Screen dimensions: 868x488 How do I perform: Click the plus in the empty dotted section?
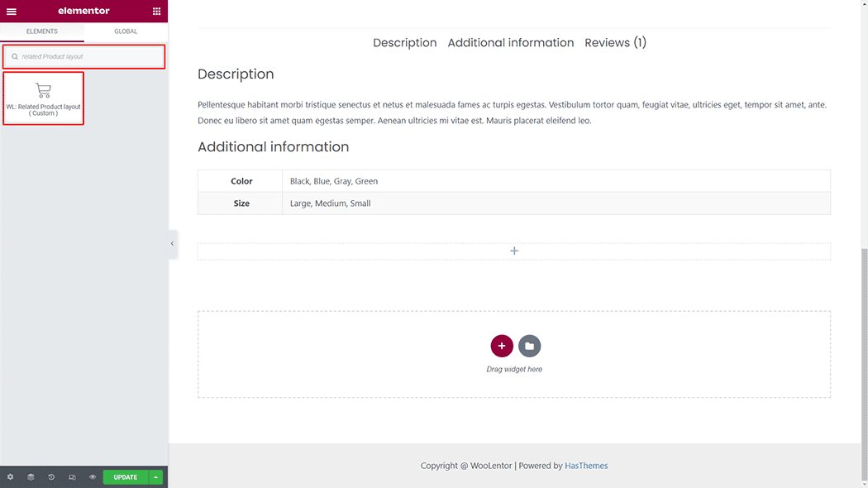pyautogui.click(x=514, y=251)
